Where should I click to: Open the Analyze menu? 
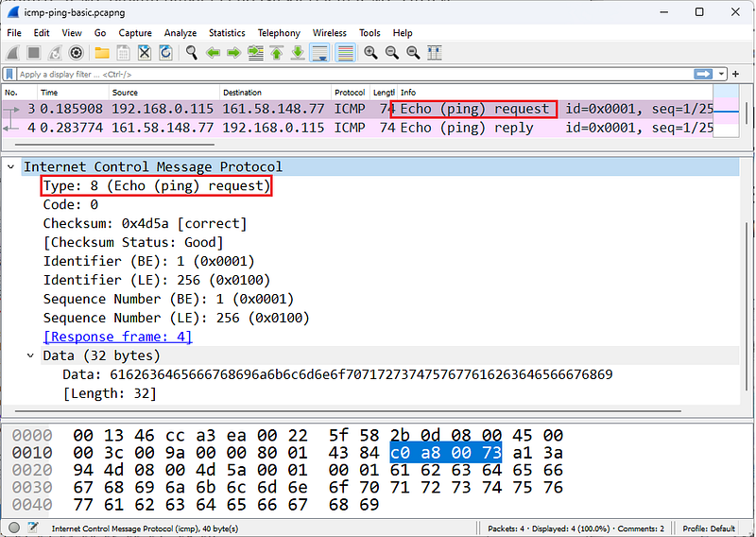point(180,33)
